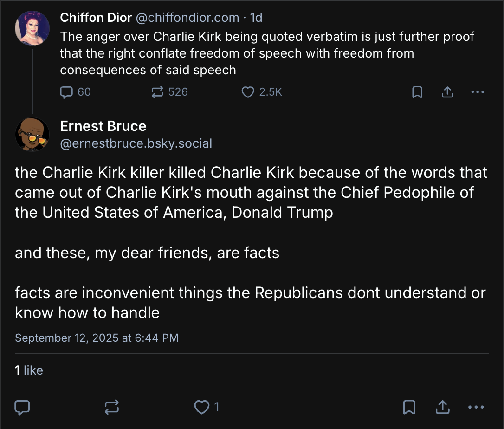Visit the Chiffon Dior display name link
This screenshot has height=429, width=504.
tap(96, 18)
